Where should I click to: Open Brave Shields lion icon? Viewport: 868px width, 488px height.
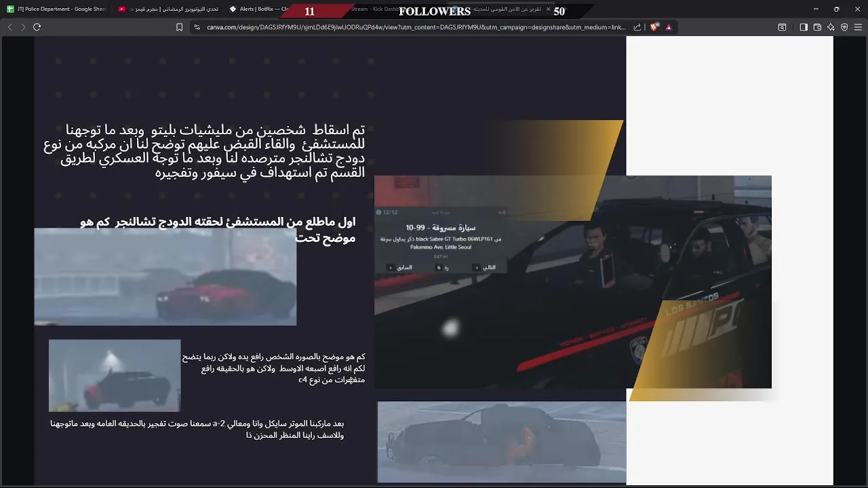pos(654,27)
